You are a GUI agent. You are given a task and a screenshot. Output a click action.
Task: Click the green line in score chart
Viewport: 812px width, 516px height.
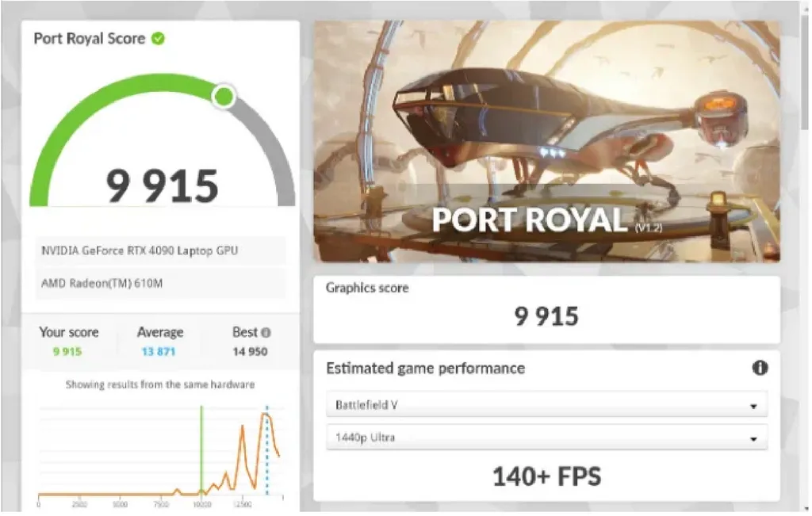click(x=201, y=450)
